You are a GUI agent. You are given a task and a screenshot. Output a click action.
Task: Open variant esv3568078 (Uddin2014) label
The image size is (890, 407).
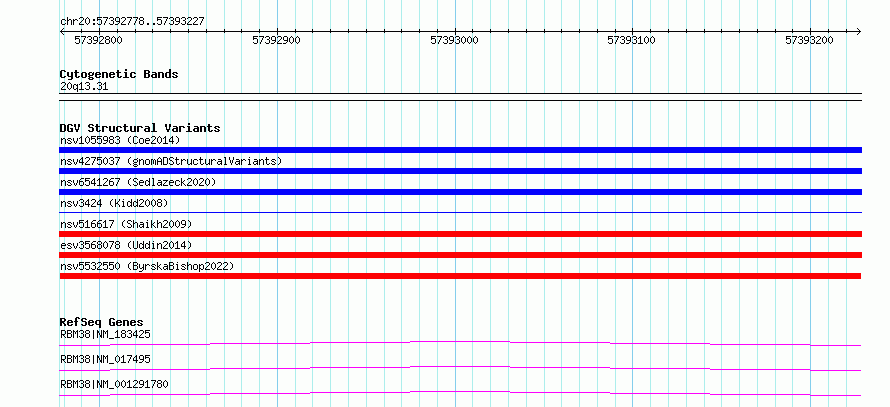126,245
